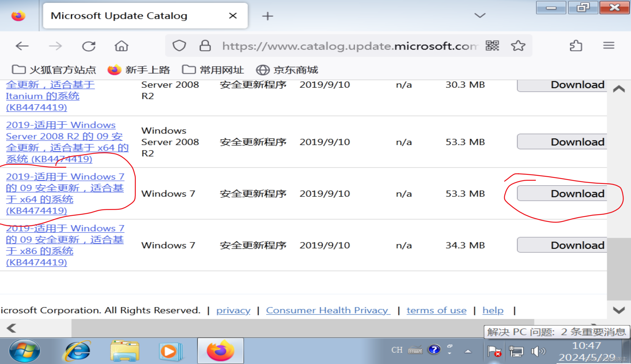This screenshot has height=364, width=631.
Task: Go to the Firefox home page
Action: pyautogui.click(x=122, y=46)
